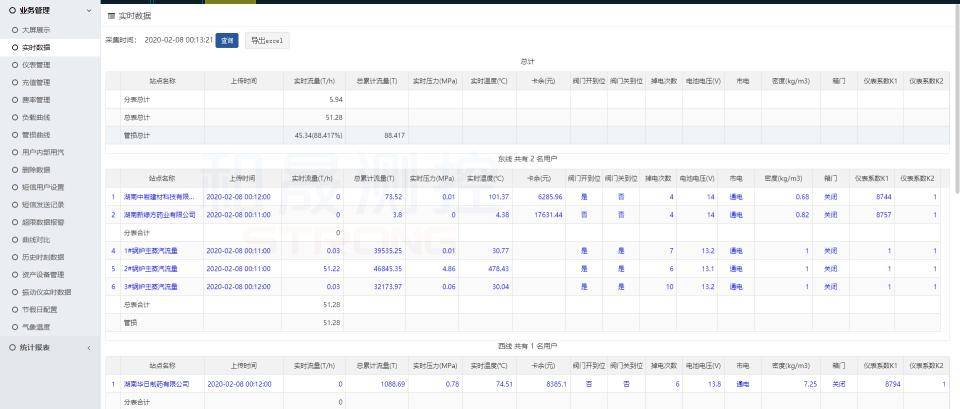Click the circle icon beside 负载曲线

coord(13,117)
